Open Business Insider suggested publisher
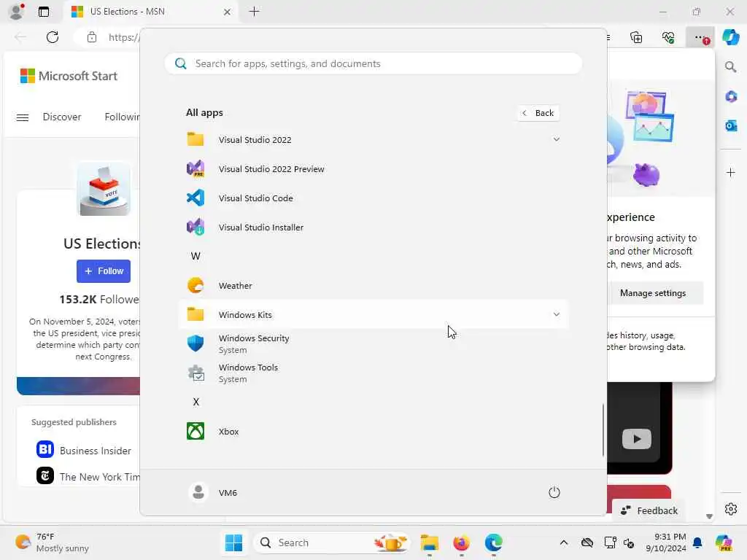 [84, 450]
